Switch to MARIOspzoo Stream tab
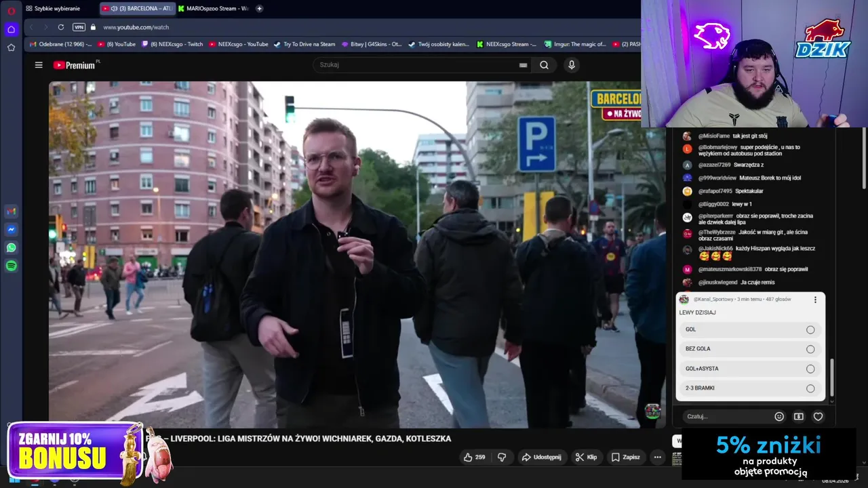The width and height of the screenshot is (868, 488). pos(214,9)
